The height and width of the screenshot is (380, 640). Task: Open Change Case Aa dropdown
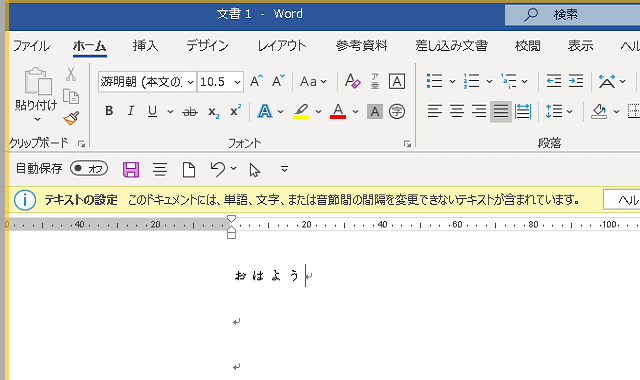click(313, 82)
